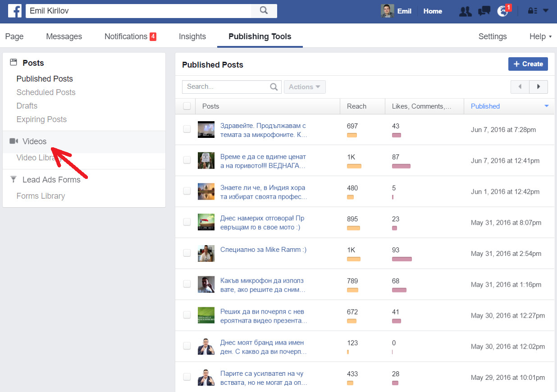This screenshot has height=392, width=557.
Task: Tick the 'Специално за Mike Ramm' post checkbox
Action: pos(187,253)
